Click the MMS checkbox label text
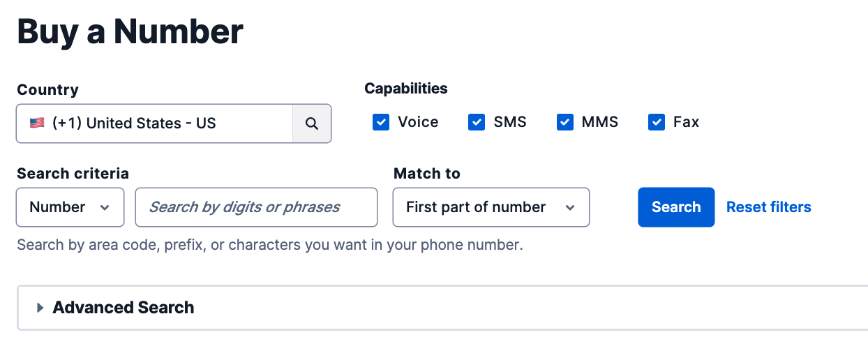This screenshot has height=344, width=868. [x=599, y=122]
